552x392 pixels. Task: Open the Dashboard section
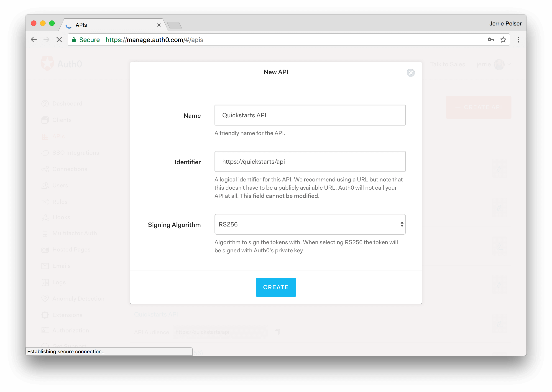point(67,103)
